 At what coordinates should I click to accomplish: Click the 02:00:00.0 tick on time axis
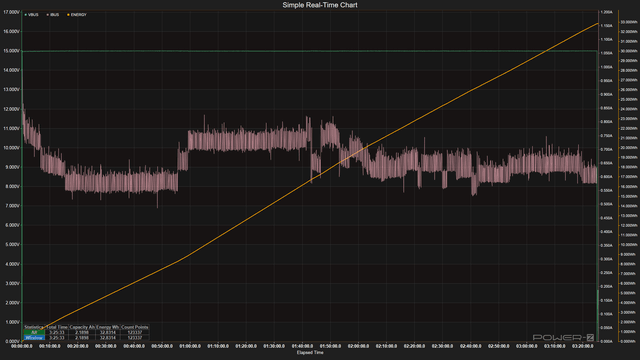[358, 346]
